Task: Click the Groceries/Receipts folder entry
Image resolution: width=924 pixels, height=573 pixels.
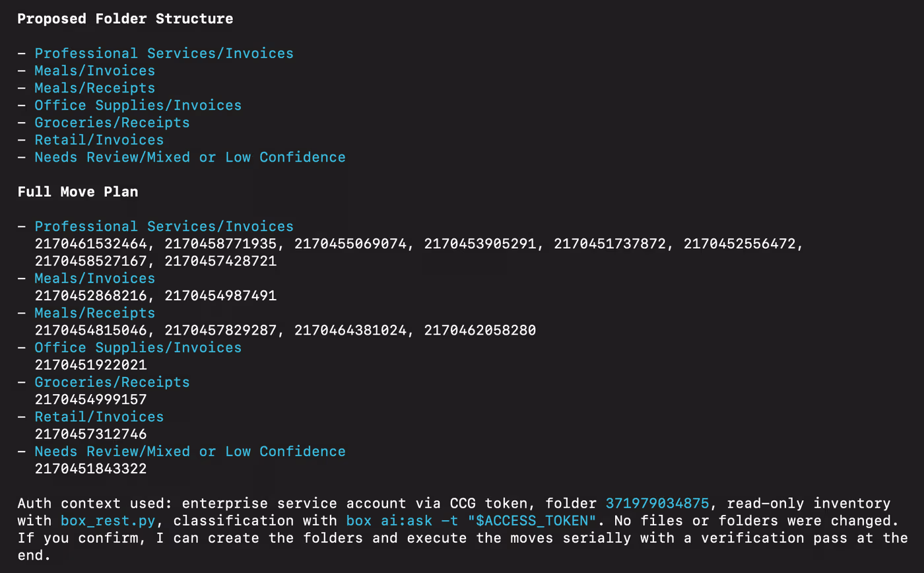Action: [x=112, y=122]
